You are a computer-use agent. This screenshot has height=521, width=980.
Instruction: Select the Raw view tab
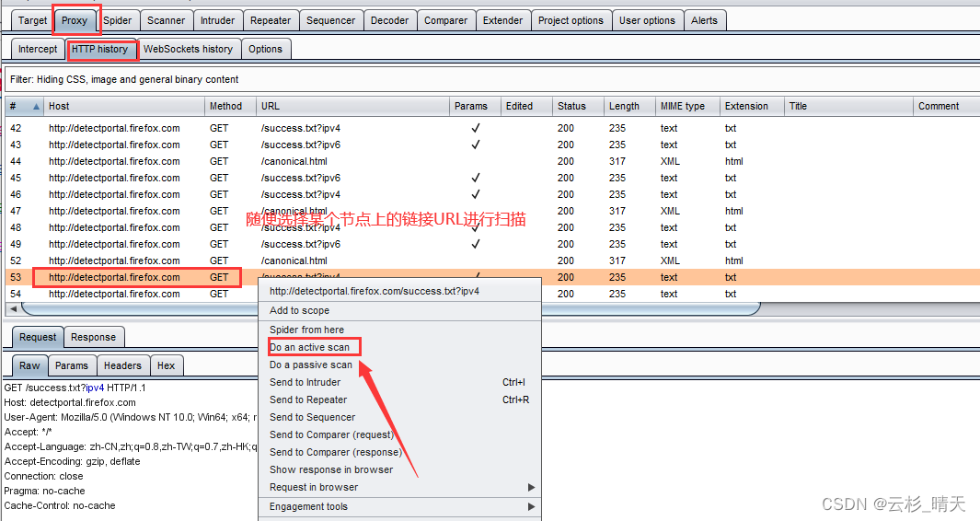coord(29,365)
